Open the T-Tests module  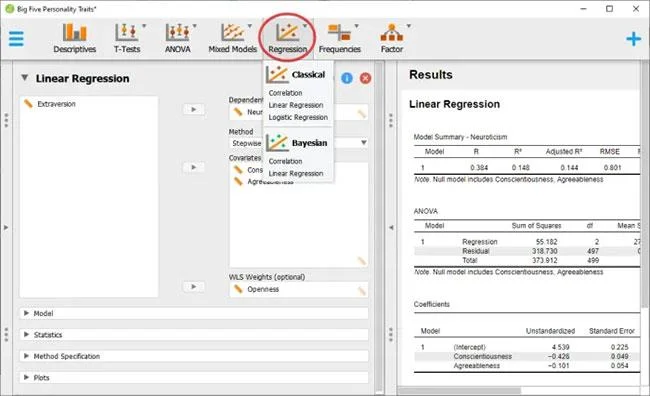coord(127,38)
